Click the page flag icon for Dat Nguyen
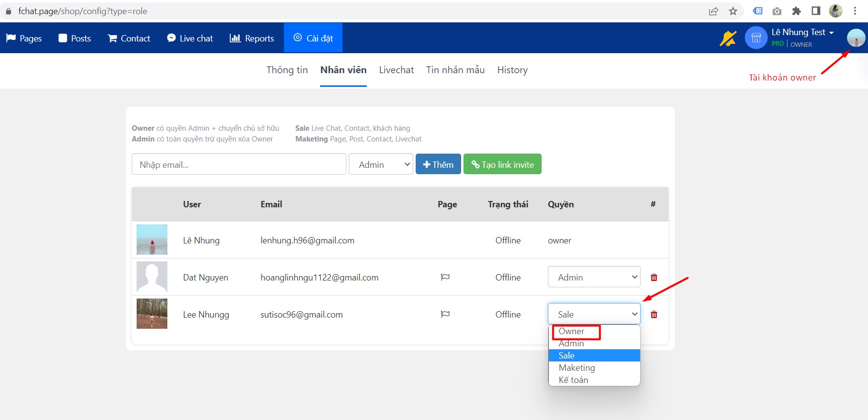Image resolution: width=868 pixels, height=420 pixels. (x=445, y=278)
